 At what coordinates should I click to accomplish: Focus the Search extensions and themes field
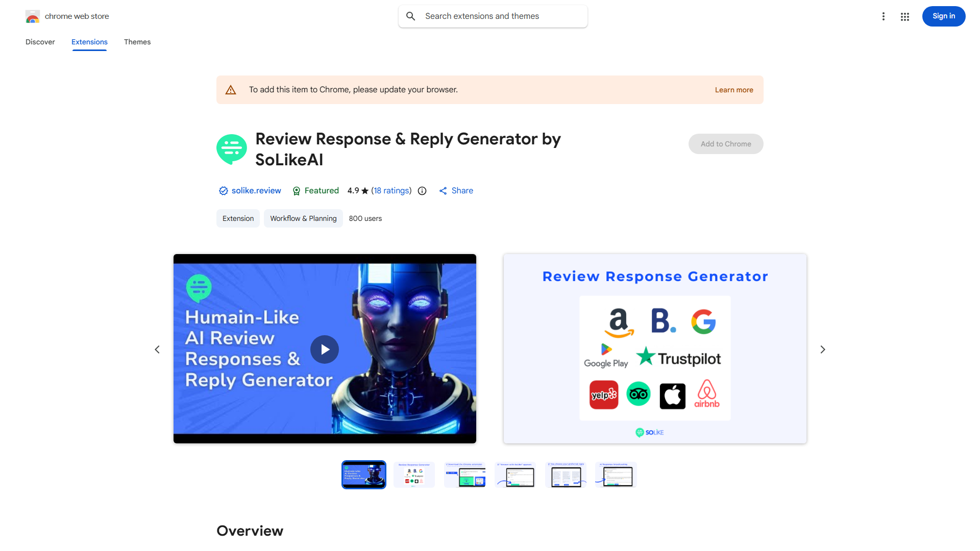(503, 16)
